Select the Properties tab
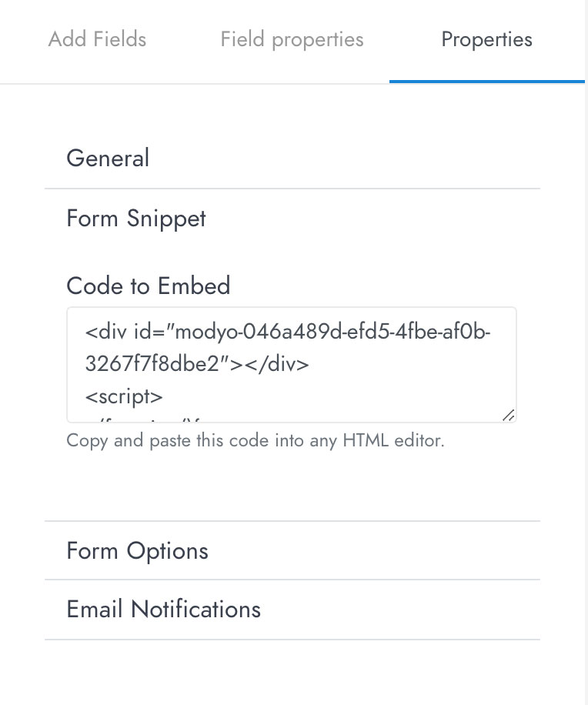 (x=487, y=39)
